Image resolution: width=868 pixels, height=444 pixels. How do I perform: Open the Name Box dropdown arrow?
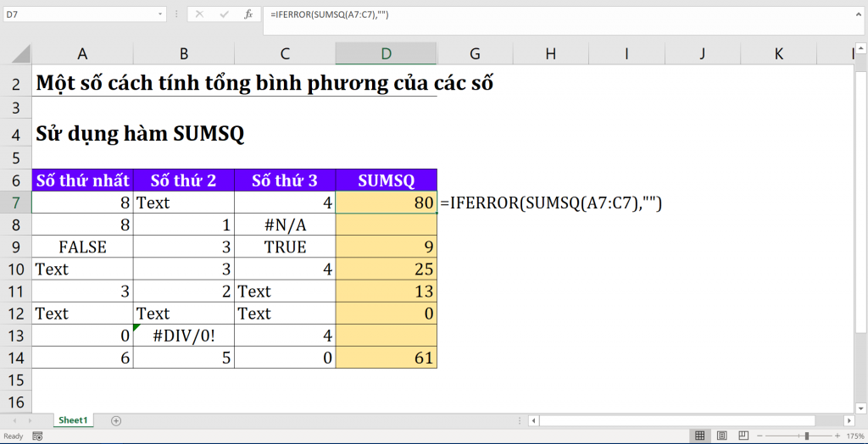point(161,14)
